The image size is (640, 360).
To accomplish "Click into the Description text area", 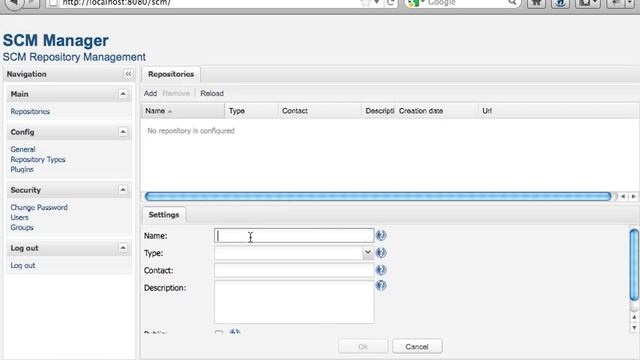I will (x=294, y=302).
